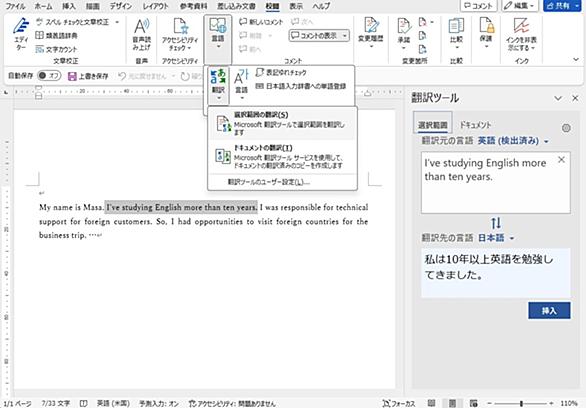Adjust the zoom slider

tap(521, 404)
